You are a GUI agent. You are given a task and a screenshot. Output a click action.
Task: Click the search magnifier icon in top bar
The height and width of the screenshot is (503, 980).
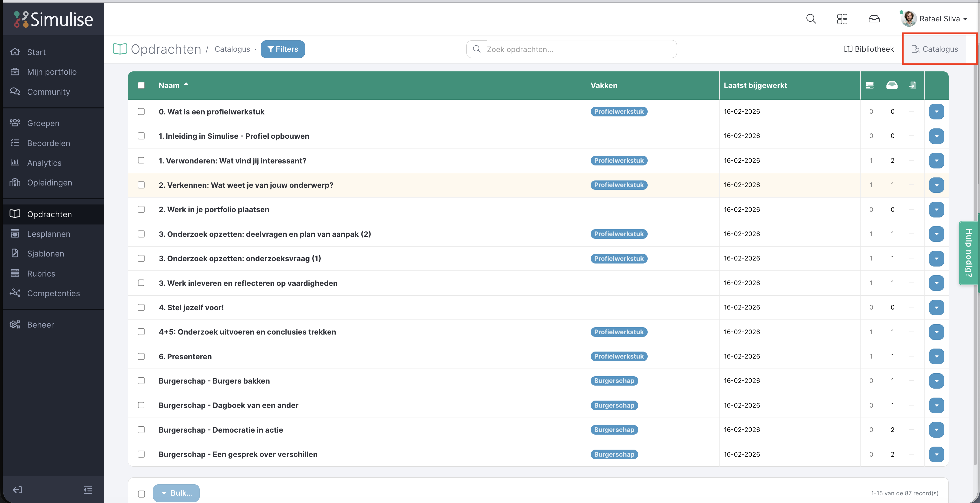pos(811,19)
